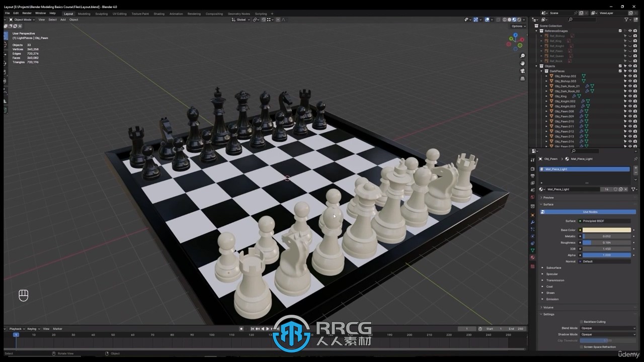The width and height of the screenshot is (644, 362).
Task: Unlink Mat_Piece_Light with X icon
Action: [625, 190]
